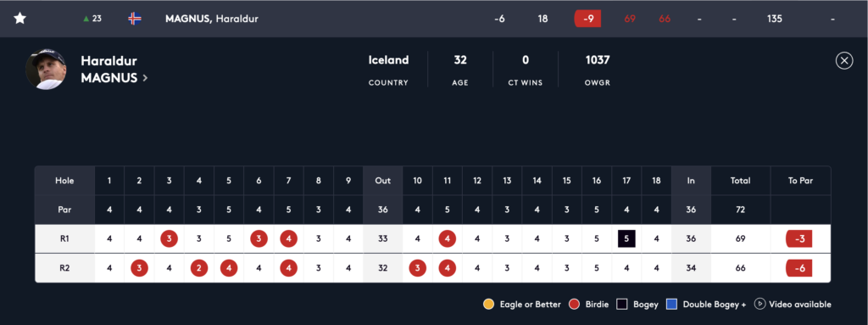Click the Video available play icon
This screenshot has height=325, width=868.
coord(760,304)
